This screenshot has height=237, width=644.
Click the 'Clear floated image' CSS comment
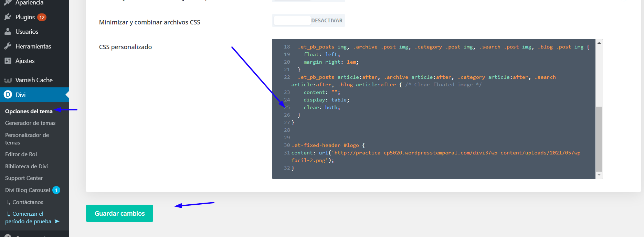(443, 85)
